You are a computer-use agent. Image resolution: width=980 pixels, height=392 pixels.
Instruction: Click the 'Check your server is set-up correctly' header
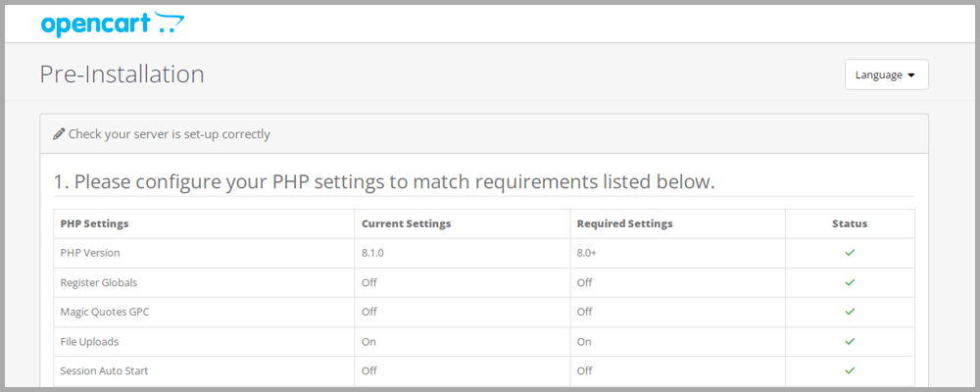pos(170,134)
